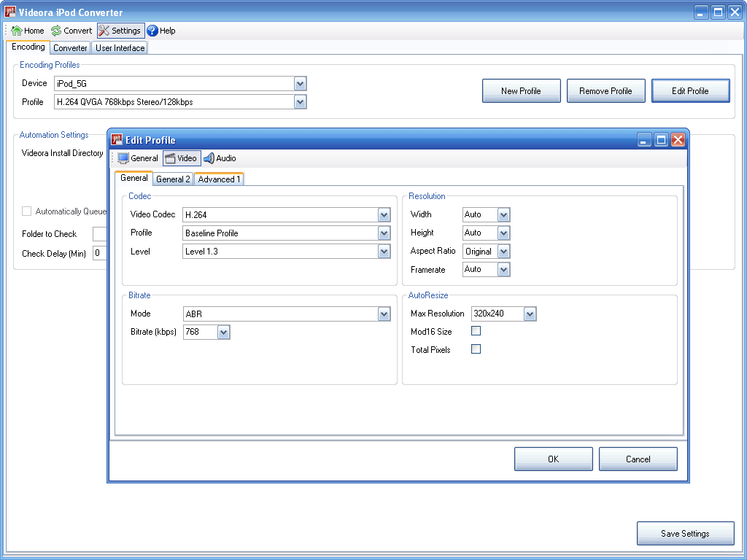The width and height of the screenshot is (747, 560).
Task: Click the General monitor icon in Edit Profile
Action: 123,158
